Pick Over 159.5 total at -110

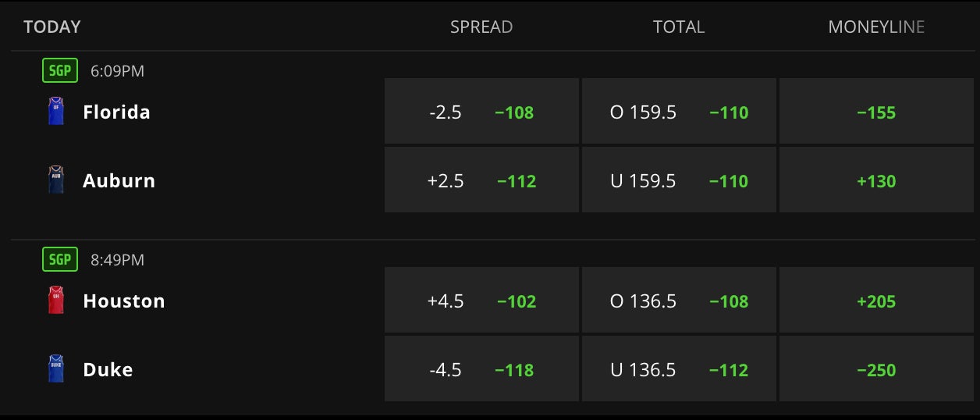(x=679, y=112)
